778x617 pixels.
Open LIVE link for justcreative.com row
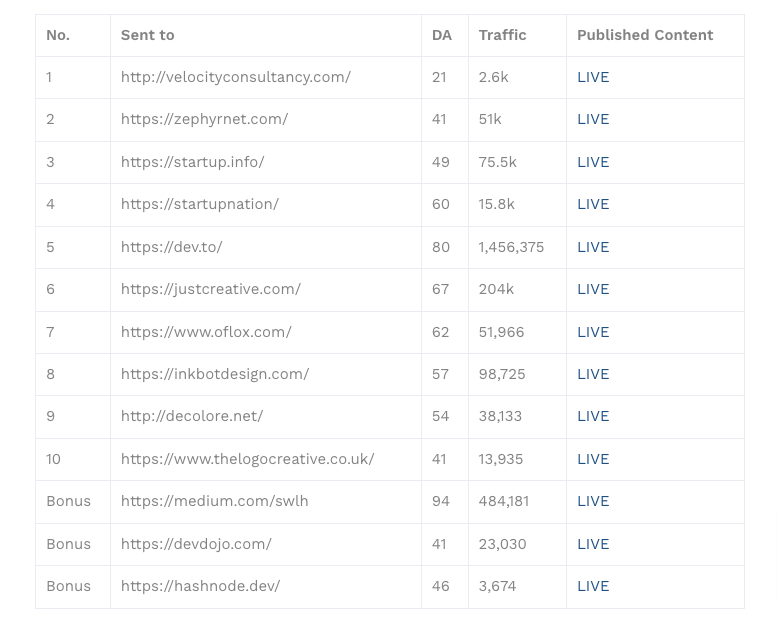point(593,289)
